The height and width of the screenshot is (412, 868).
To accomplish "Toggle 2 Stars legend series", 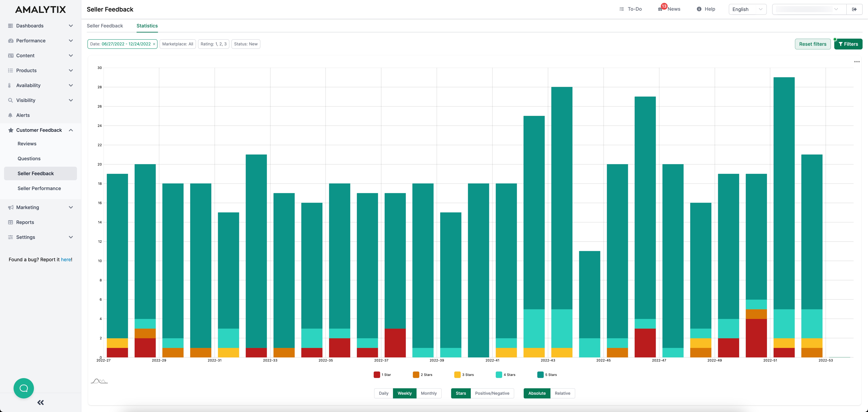I will tap(422, 375).
